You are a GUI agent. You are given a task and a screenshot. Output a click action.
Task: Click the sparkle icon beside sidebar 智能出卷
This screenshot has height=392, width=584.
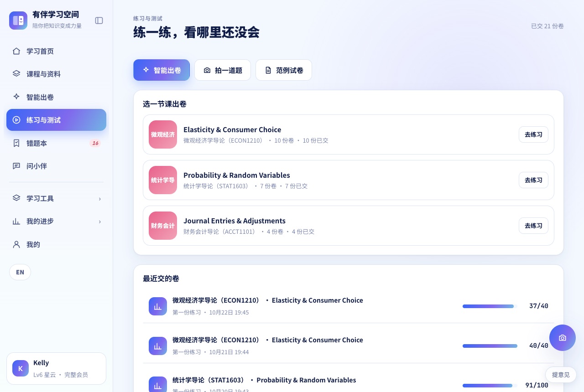tap(16, 97)
